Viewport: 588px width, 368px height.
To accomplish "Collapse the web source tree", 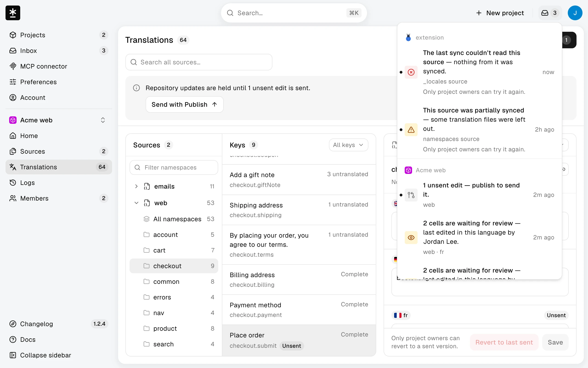I will [x=136, y=203].
